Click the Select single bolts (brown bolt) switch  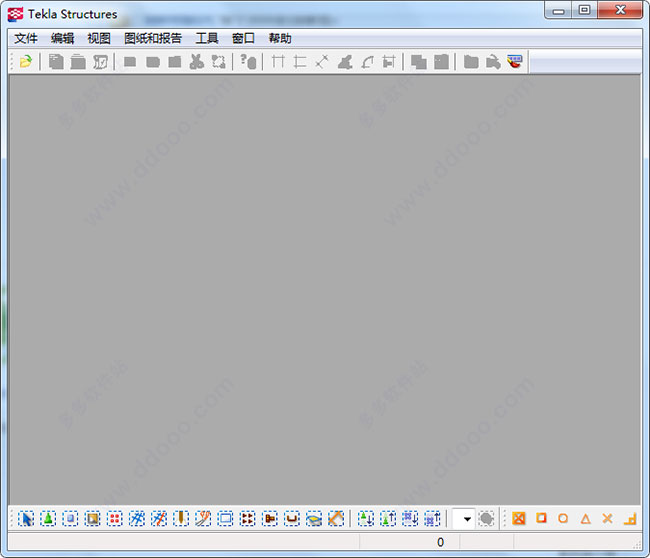(270, 519)
